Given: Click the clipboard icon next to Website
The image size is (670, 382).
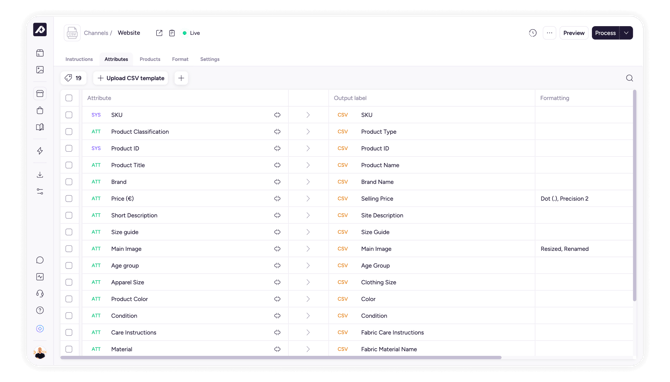Looking at the screenshot, I should point(172,33).
